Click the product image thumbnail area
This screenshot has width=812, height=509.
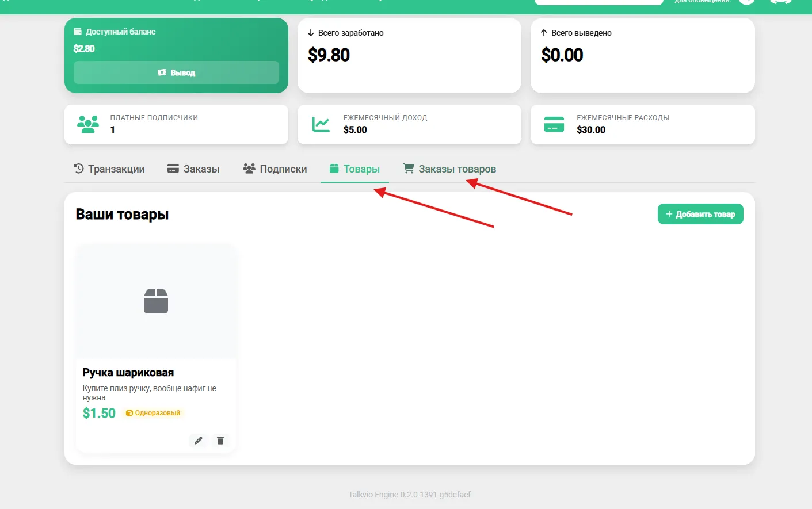coord(156,301)
